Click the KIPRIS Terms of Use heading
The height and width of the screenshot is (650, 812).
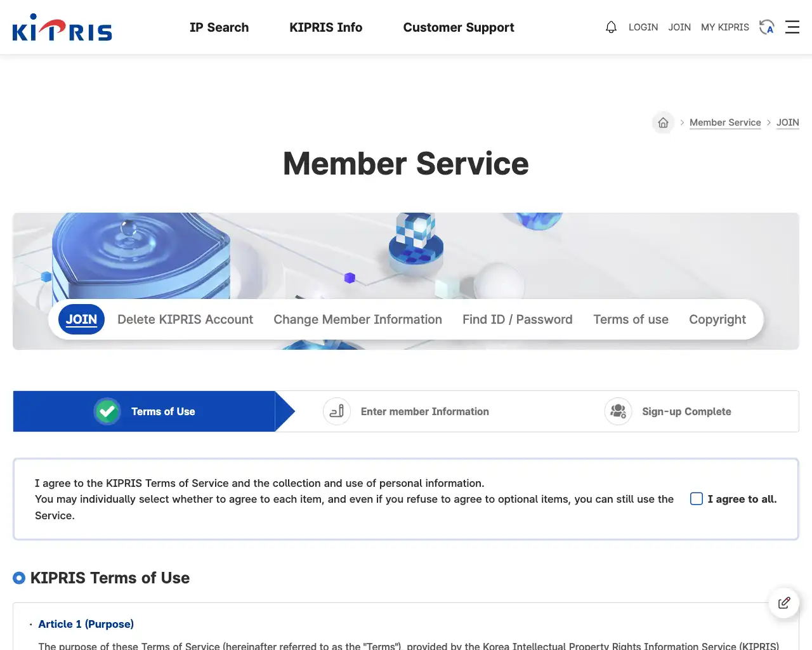click(110, 578)
